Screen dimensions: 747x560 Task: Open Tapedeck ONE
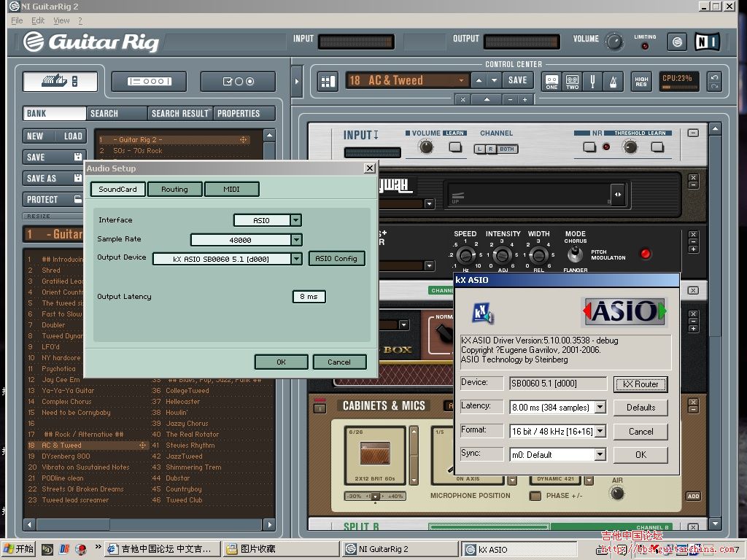(552, 81)
